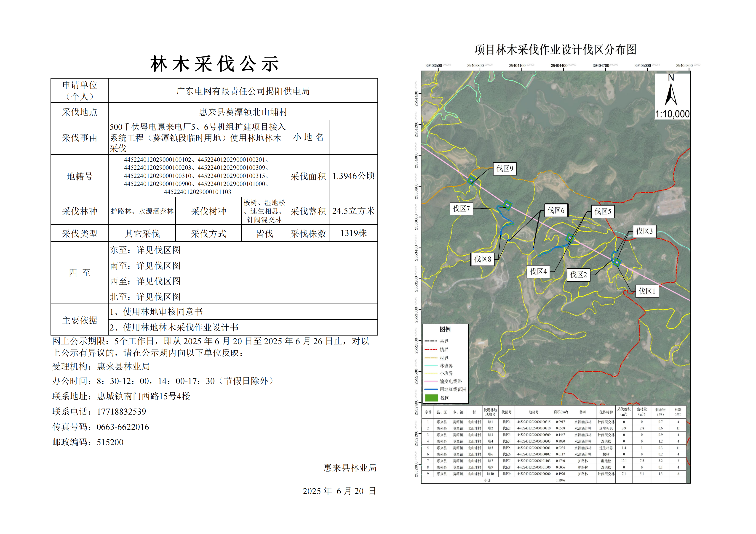Click basis item 1、使用林地审核同意书
756x534 pixels.
pyautogui.click(x=156, y=312)
